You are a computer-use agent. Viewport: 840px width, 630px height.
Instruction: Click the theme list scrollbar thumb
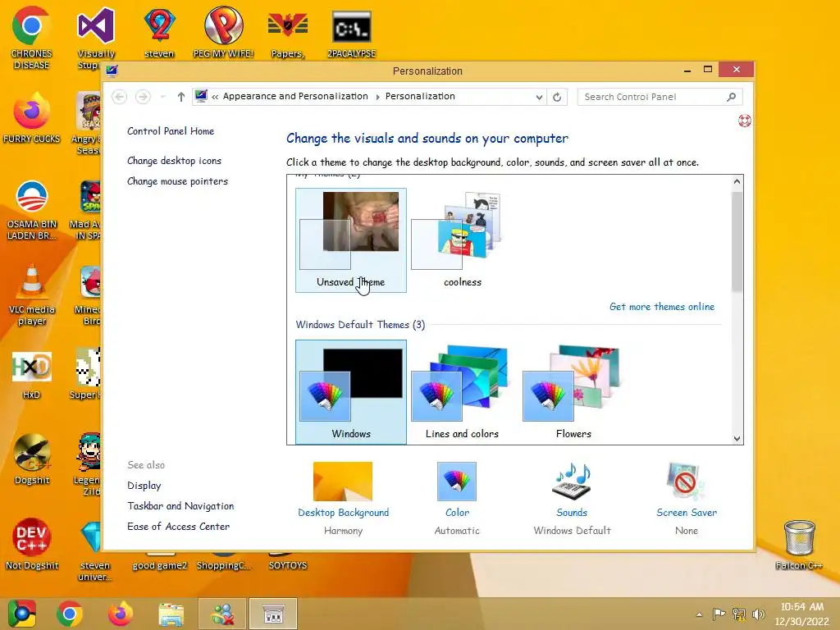tap(737, 241)
